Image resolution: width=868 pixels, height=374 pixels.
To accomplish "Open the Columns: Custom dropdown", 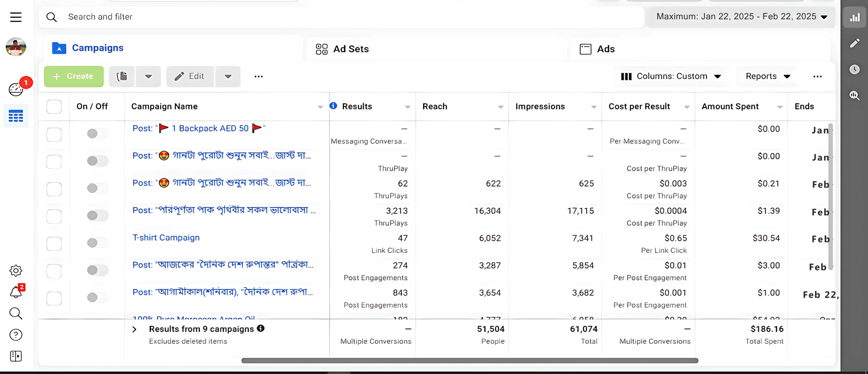I will pyautogui.click(x=671, y=77).
